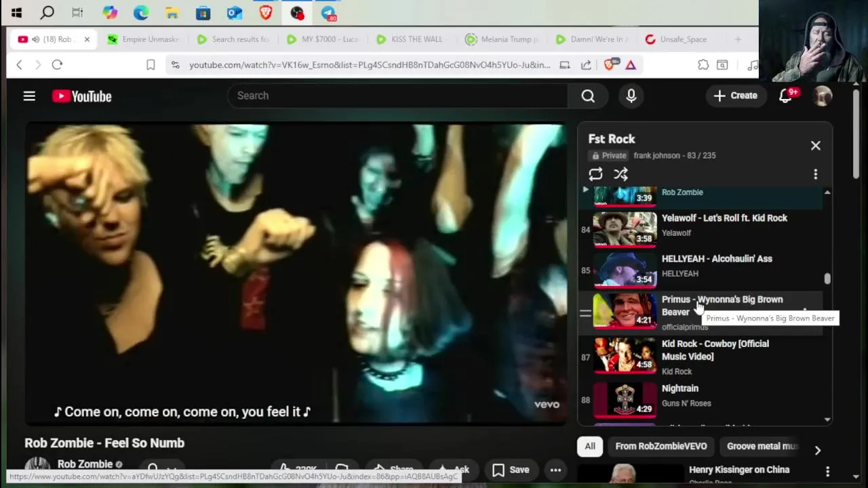Viewport: 868px width, 488px height.
Task: Open Brave browser taskbar icon
Action: click(266, 12)
